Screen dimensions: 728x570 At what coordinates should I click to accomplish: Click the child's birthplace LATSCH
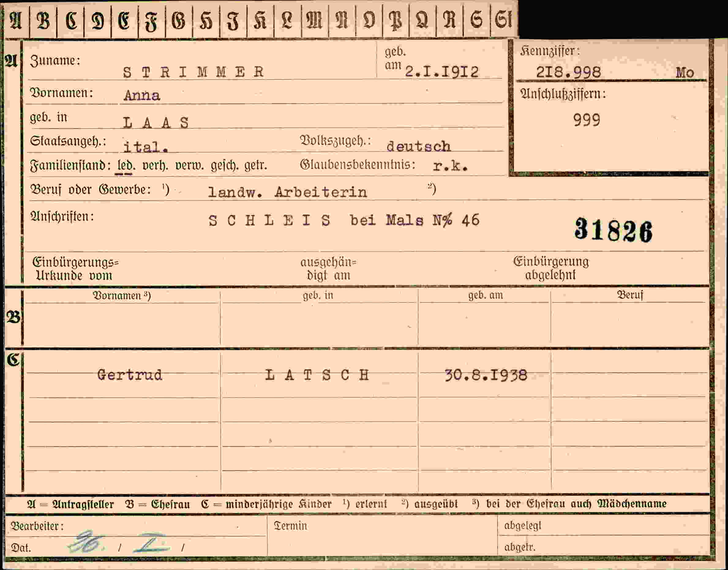(317, 375)
